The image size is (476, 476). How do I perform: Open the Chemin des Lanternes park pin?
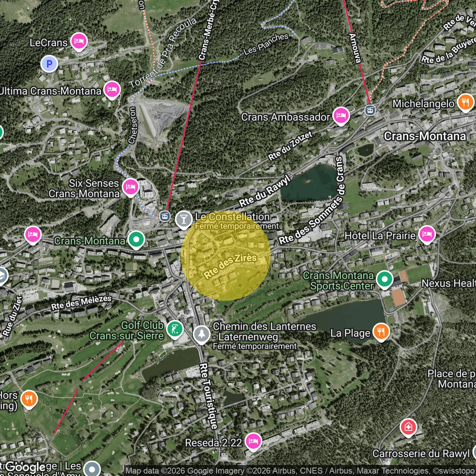click(x=202, y=335)
